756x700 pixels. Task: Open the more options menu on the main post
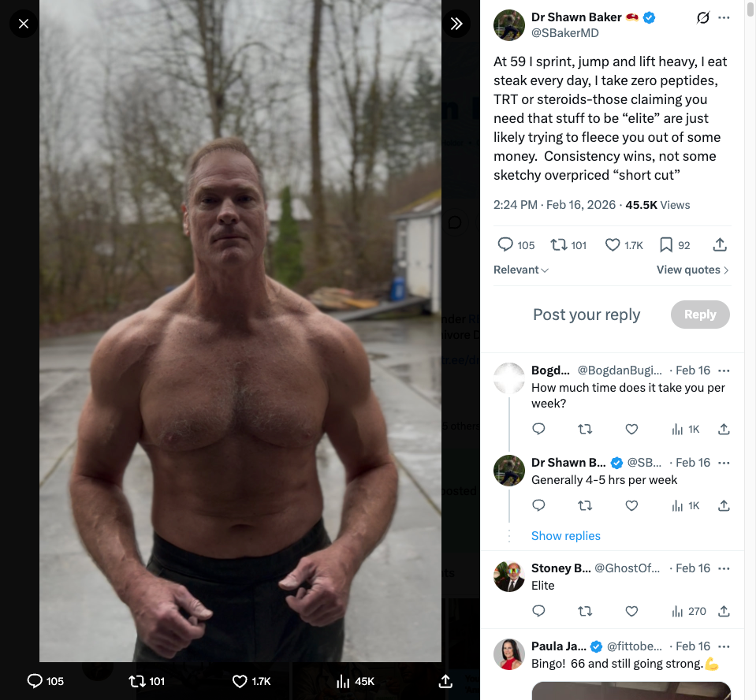(724, 18)
